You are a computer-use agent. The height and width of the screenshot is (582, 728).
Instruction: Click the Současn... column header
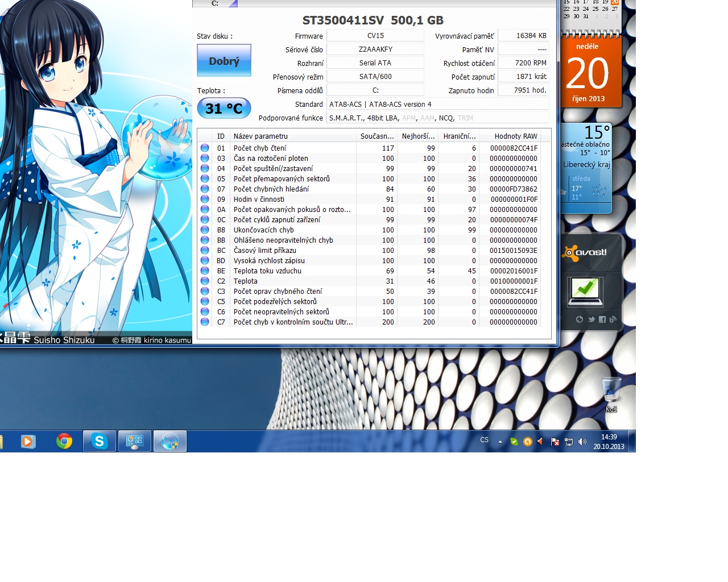[x=377, y=136]
